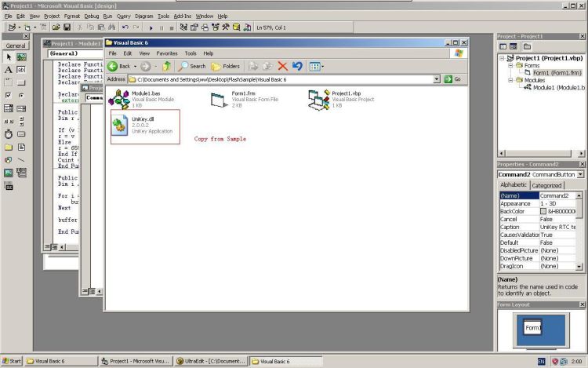Select the PictureBox control in the toolbox
The height and width of the screenshot is (368, 588).
click(x=21, y=57)
